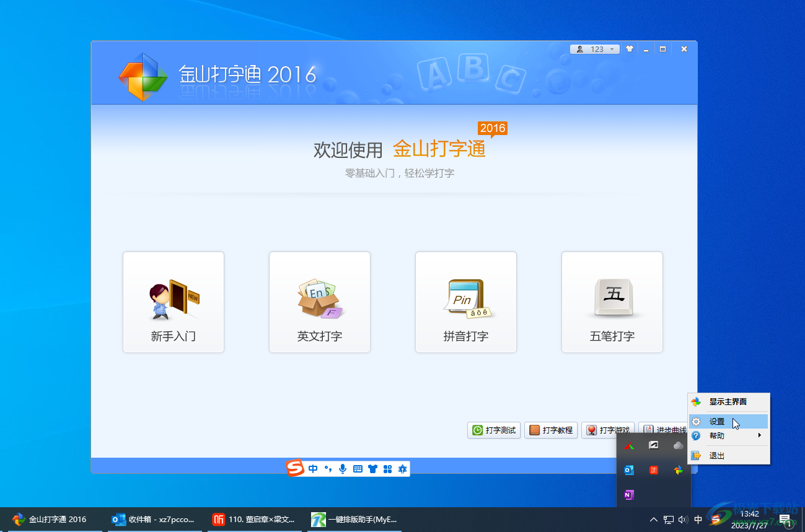Minimize the 金山打字通 window
Viewport: 805px width, 532px height.
pyautogui.click(x=646, y=49)
